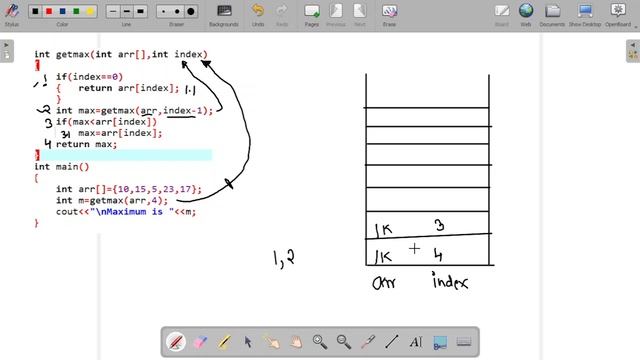The width and height of the screenshot is (640, 360).
Task: Click Show Desktop
Action: coord(585,15)
